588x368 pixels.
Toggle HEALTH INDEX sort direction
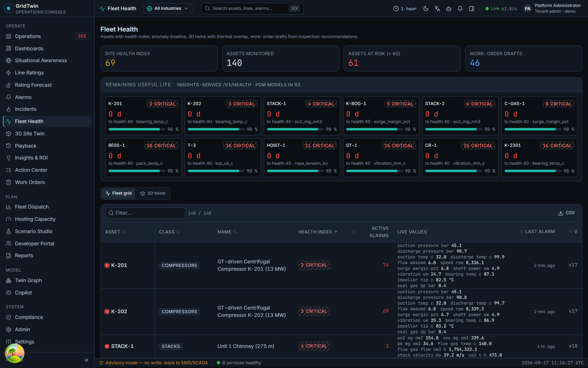point(318,232)
